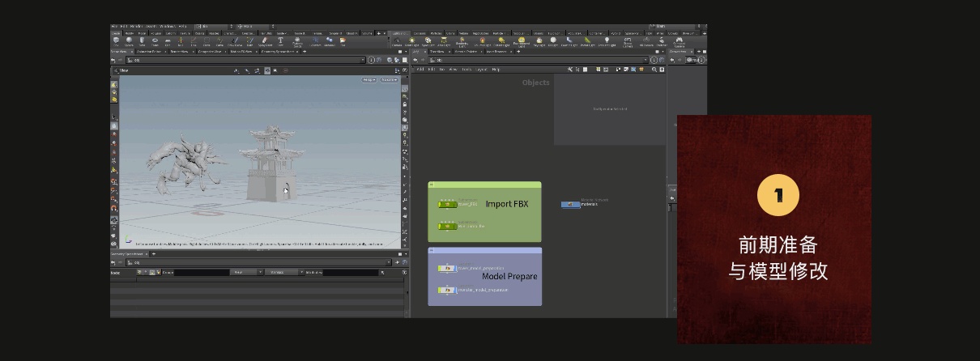Select the Font shelf tool
This screenshot has width=980, height=361.
tap(280, 41)
